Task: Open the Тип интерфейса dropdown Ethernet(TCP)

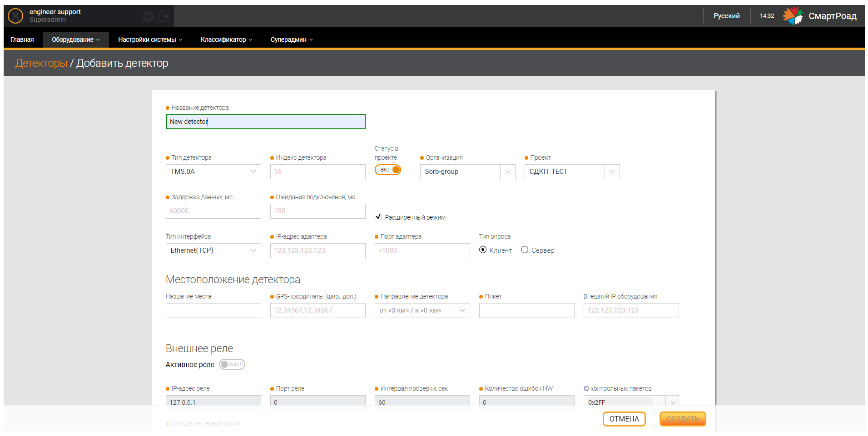Action: [213, 250]
